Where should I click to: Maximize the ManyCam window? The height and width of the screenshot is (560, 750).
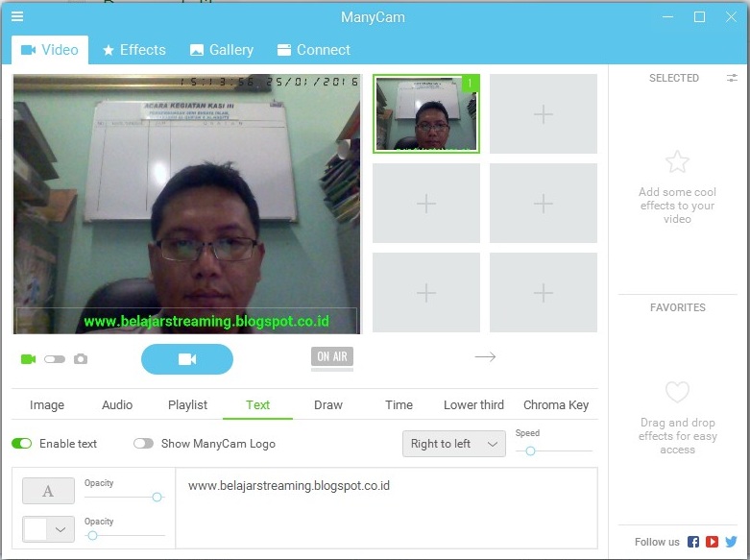699,17
